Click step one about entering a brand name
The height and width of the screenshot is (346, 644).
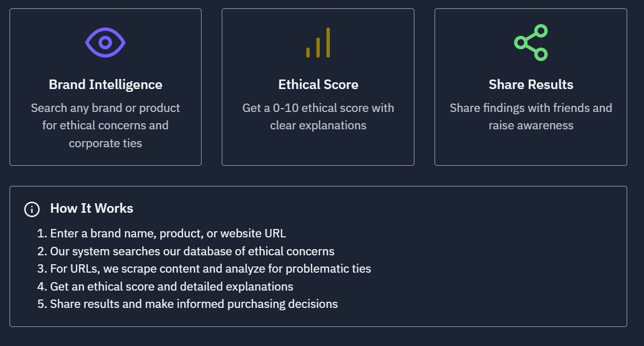pyautogui.click(x=161, y=233)
